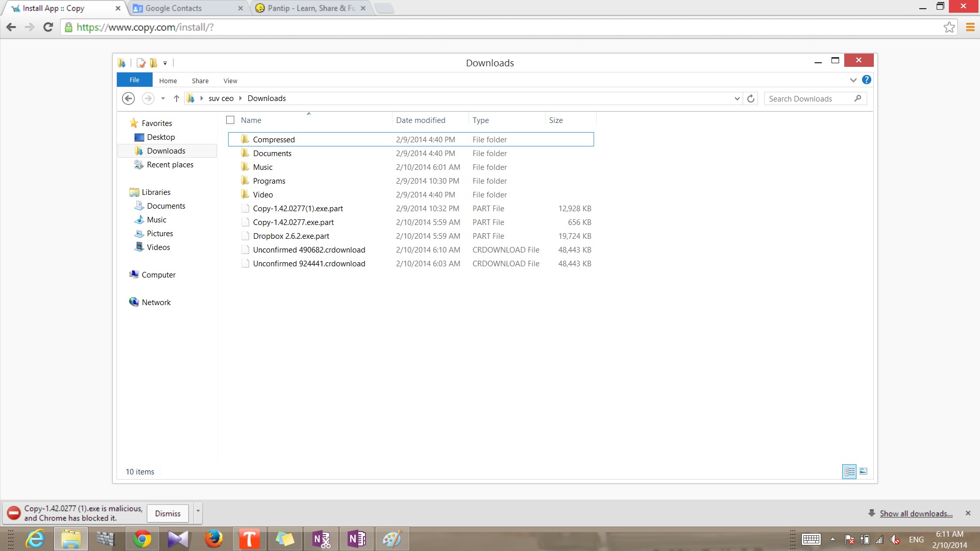The height and width of the screenshot is (551, 980).
Task: Click Show all downloads link
Action: pos(916,514)
